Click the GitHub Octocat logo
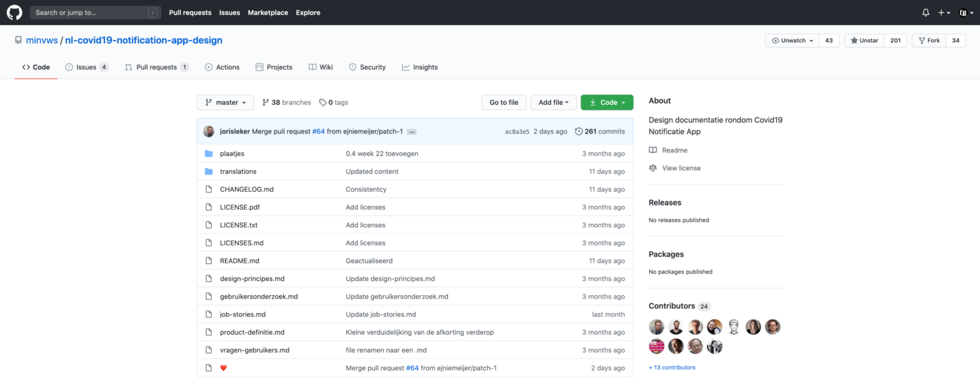980x381 pixels. point(14,12)
